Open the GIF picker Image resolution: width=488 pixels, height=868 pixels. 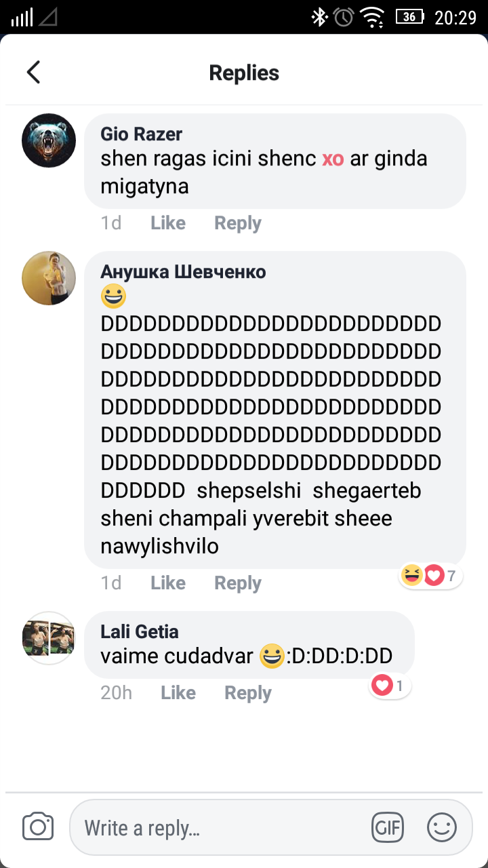(x=388, y=827)
